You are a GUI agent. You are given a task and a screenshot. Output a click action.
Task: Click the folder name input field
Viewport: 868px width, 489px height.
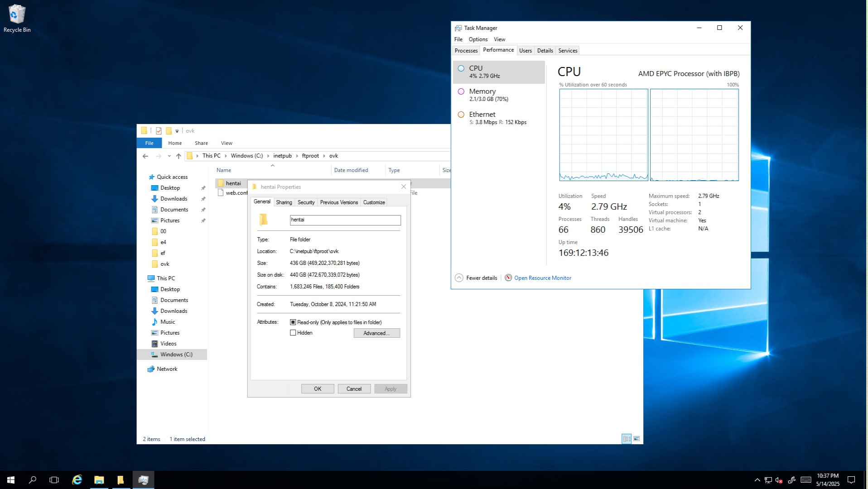point(345,220)
